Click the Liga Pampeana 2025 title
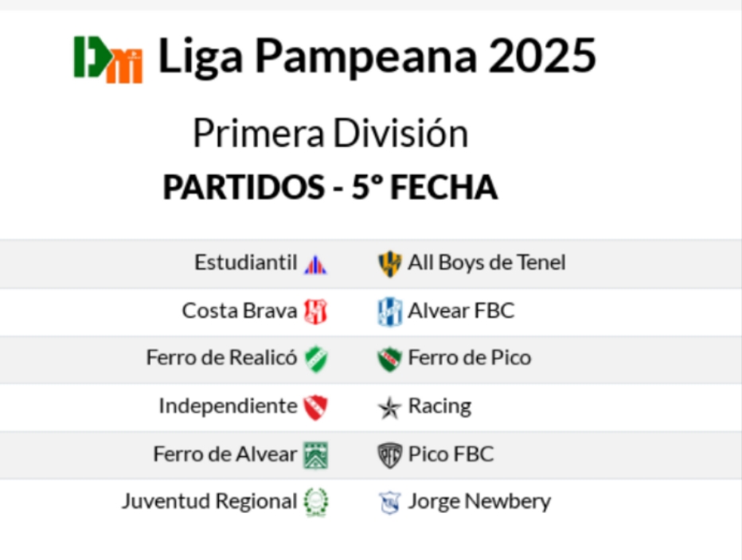742x560 pixels. pyautogui.click(x=377, y=56)
